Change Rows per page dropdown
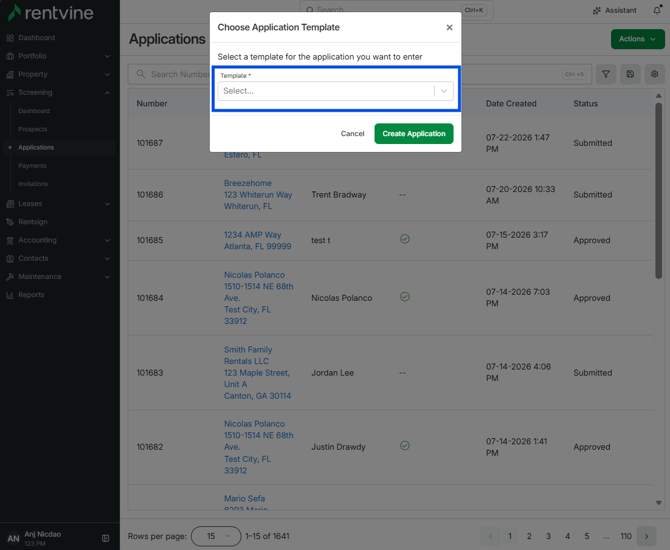 [216, 536]
